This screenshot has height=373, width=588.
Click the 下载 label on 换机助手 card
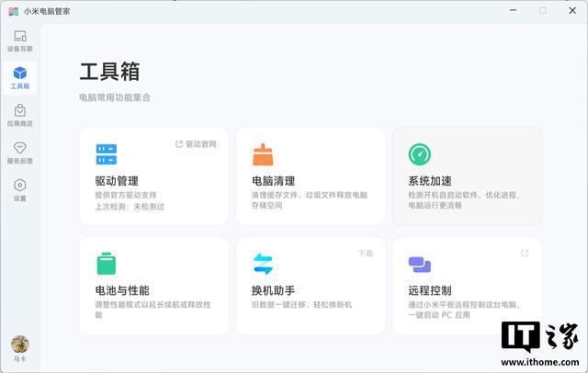coord(366,254)
